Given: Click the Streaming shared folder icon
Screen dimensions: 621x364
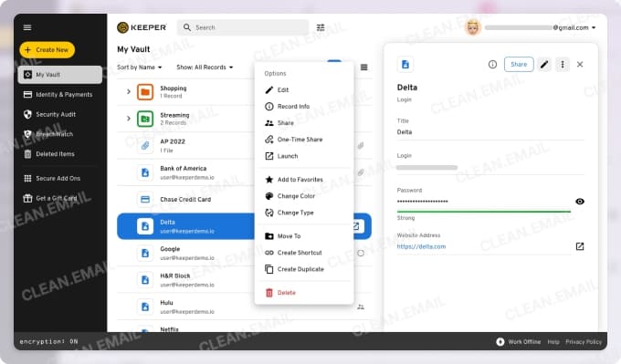Looking at the screenshot, I should pos(145,119).
